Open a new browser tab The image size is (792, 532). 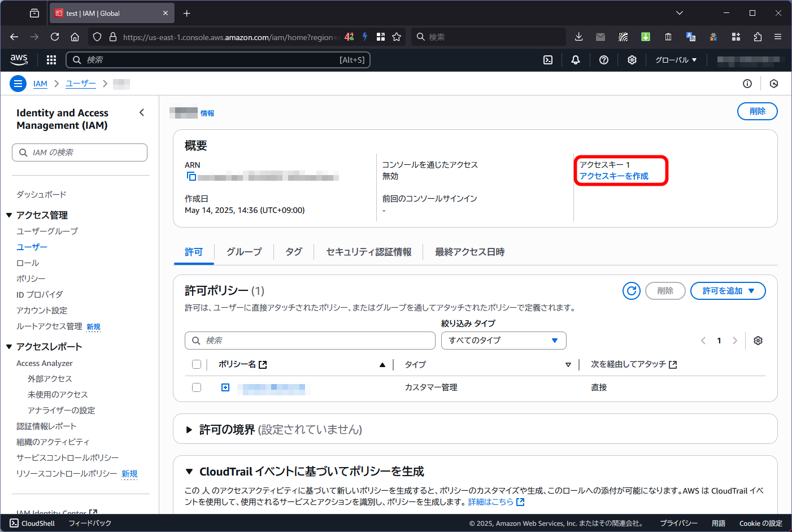pyautogui.click(x=187, y=13)
